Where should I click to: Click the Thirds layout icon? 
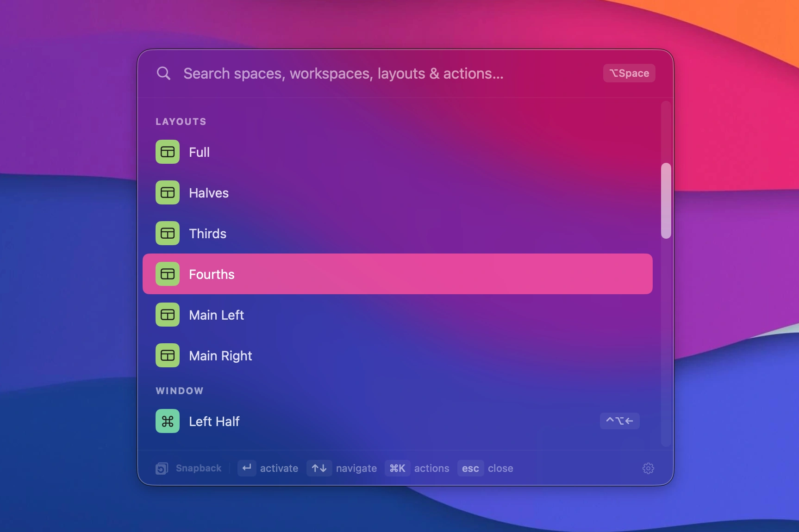pyautogui.click(x=168, y=233)
